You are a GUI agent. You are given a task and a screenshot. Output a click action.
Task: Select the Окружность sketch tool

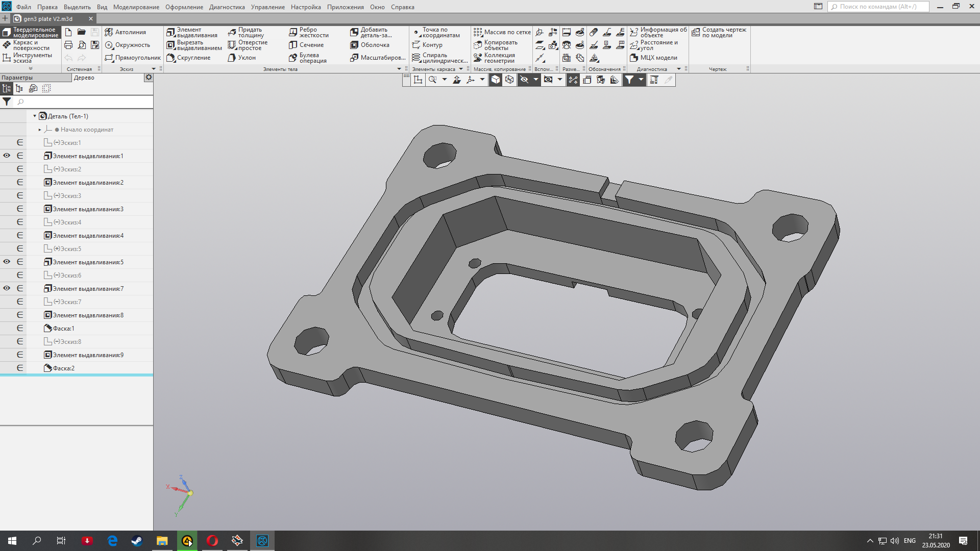pos(128,45)
